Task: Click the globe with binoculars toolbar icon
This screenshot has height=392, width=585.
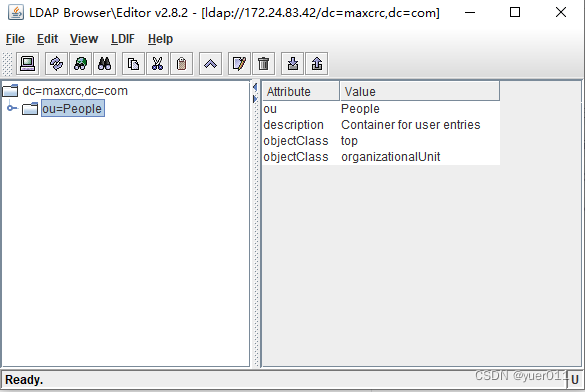Action: [x=80, y=64]
